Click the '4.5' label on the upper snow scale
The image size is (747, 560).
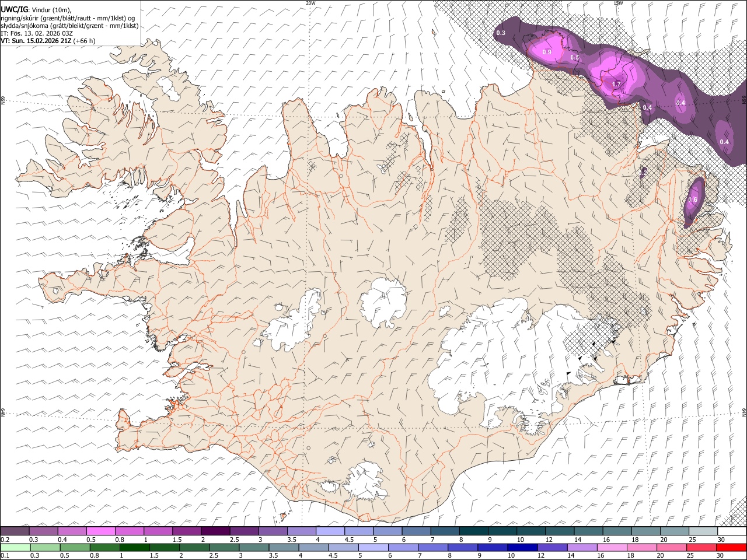(x=349, y=540)
